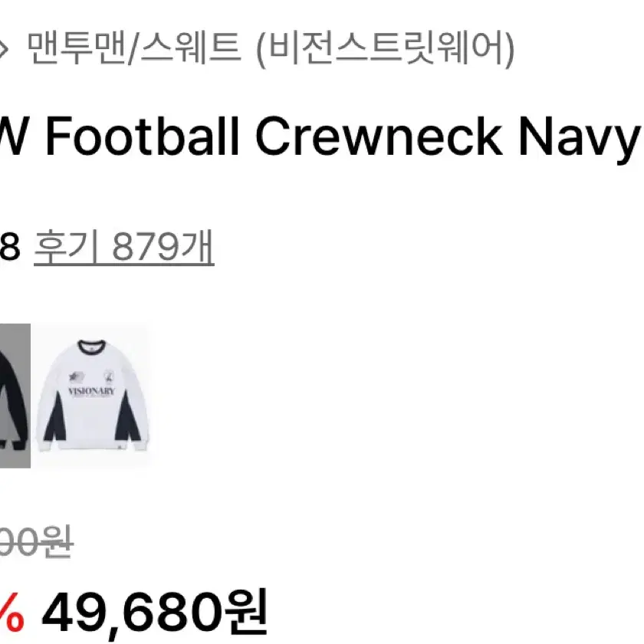Open the 맨투맨/스웨트 category breadcrumb
Image resolution: width=644 pixels, height=644 pixels.
click(x=134, y=48)
